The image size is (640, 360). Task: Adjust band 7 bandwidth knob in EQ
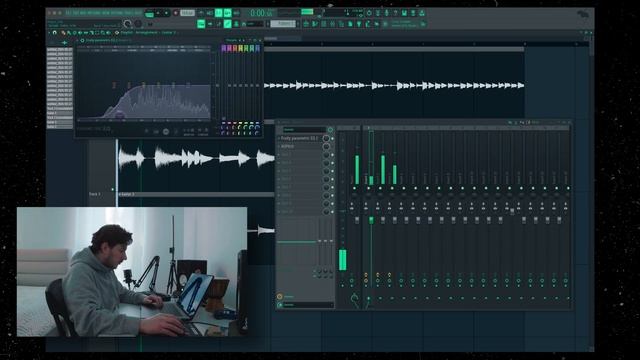click(x=257, y=133)
